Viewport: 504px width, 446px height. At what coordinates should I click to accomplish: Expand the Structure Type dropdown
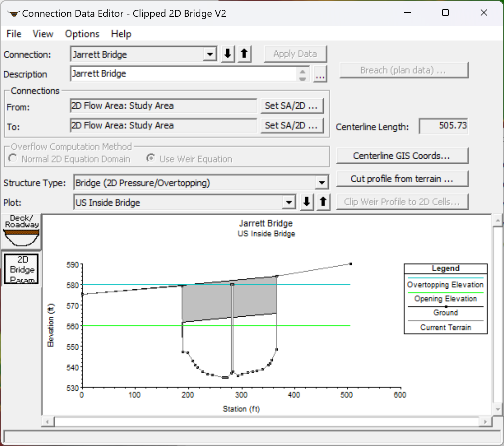[321, 183]
